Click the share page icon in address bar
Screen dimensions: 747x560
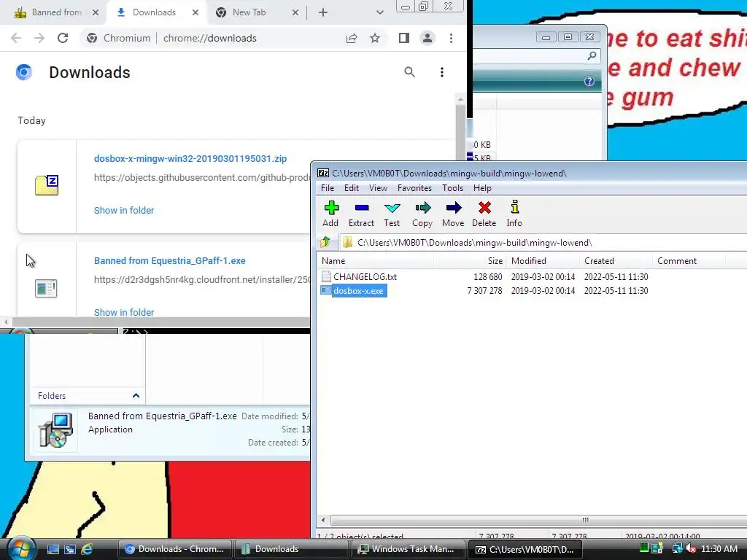click(x=352, y=38)
